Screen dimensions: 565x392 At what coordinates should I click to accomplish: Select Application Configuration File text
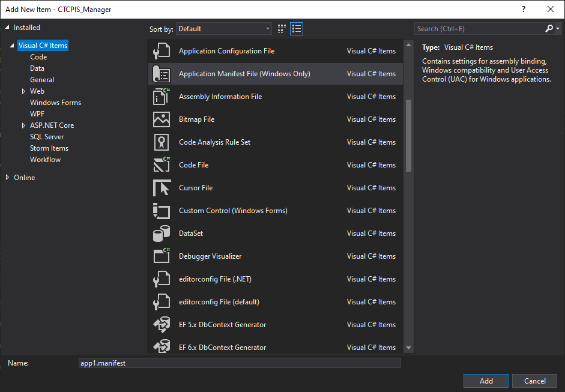click(226, 51)
